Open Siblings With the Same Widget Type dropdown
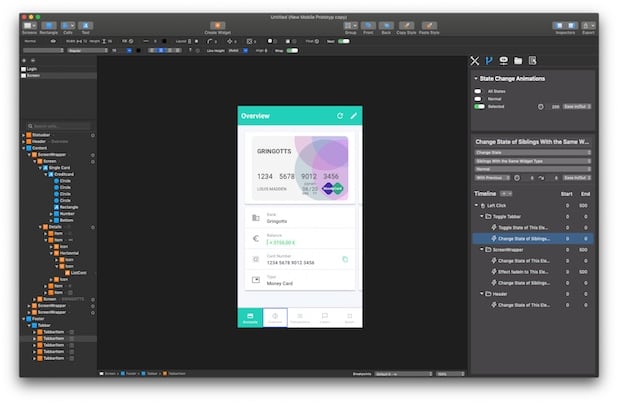Image resolution: width=618 pixels, height=403 pixels. point(532,161)
